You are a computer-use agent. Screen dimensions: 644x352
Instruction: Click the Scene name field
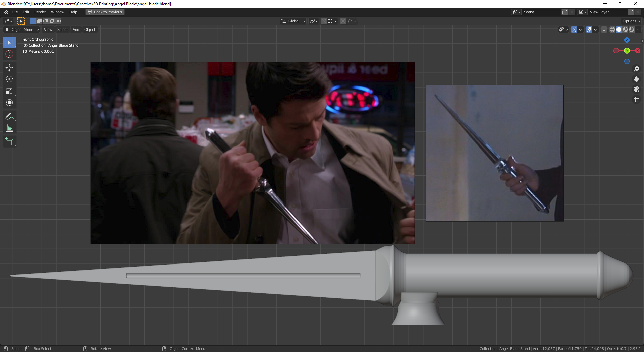click(x=542, y=12)
